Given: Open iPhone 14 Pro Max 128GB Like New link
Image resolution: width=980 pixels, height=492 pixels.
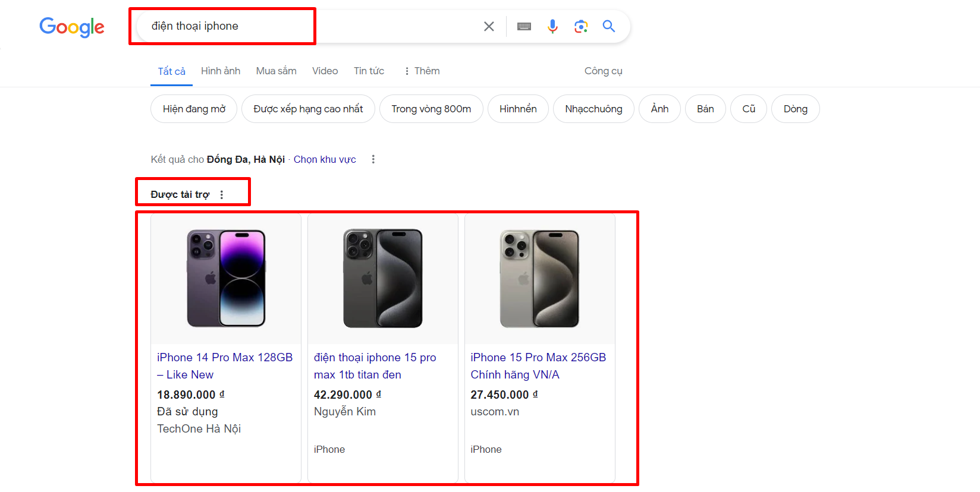Looking at the screenshot, I should point(225,366).
